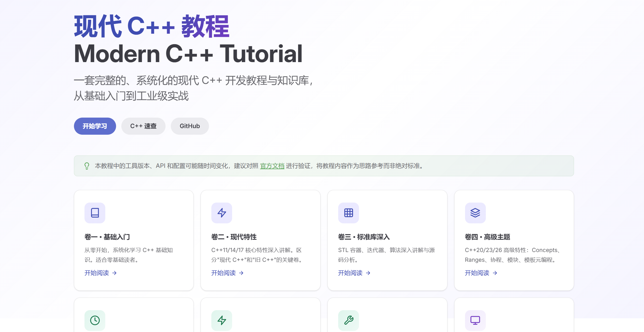Click the 现代 C++ 教程 title
This screenshot has height=332, width=644.
(x=152, y=26)
